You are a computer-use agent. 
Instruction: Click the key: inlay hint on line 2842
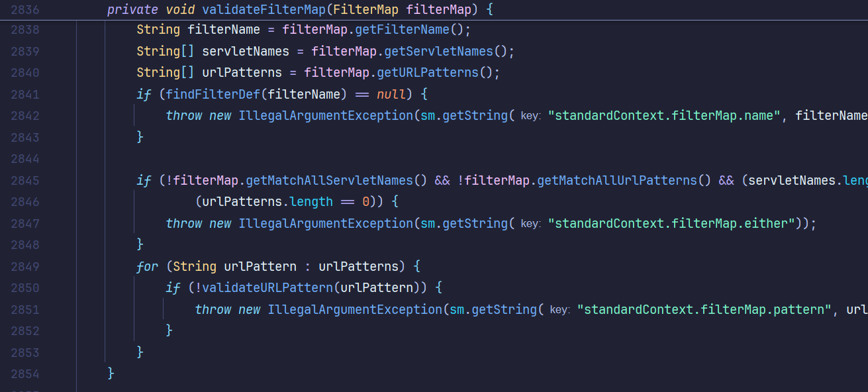530,116
